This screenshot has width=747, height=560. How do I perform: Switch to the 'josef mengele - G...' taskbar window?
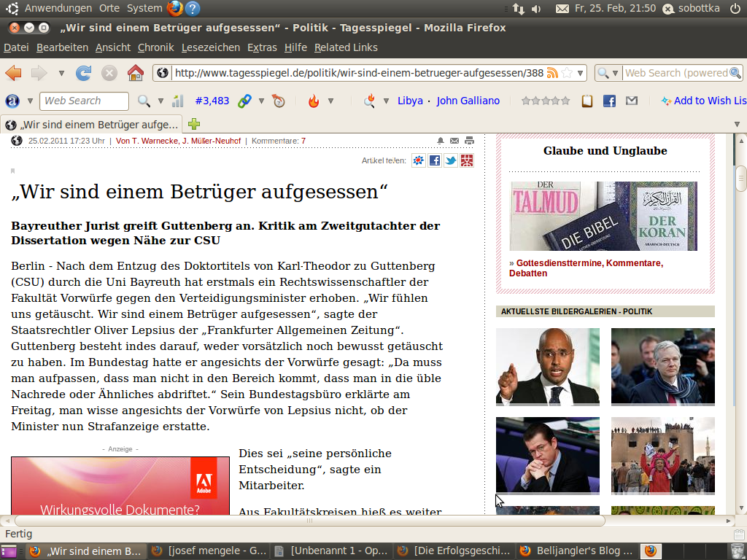click(x=208, y=551)
